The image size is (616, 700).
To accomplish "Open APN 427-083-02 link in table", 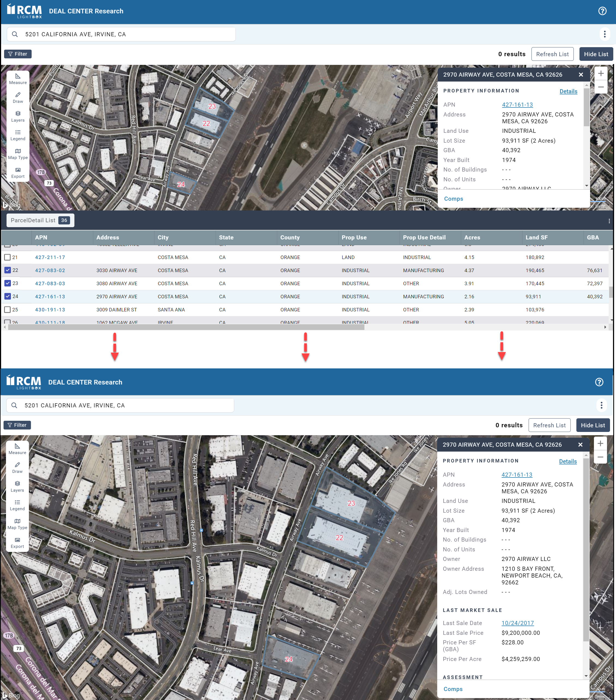I will (50, 270).
